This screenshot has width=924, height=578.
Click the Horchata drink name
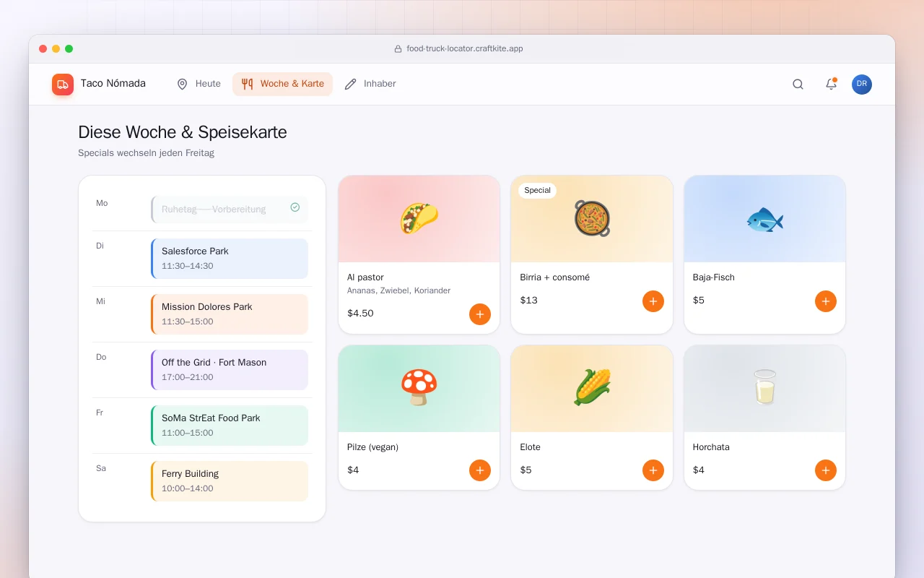click(x=711, y=447)
